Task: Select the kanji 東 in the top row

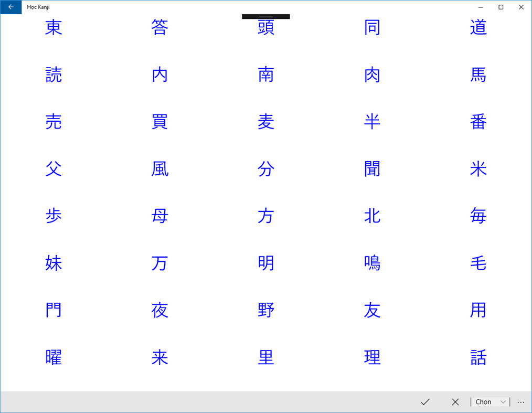Action: [x=53, y=28]
